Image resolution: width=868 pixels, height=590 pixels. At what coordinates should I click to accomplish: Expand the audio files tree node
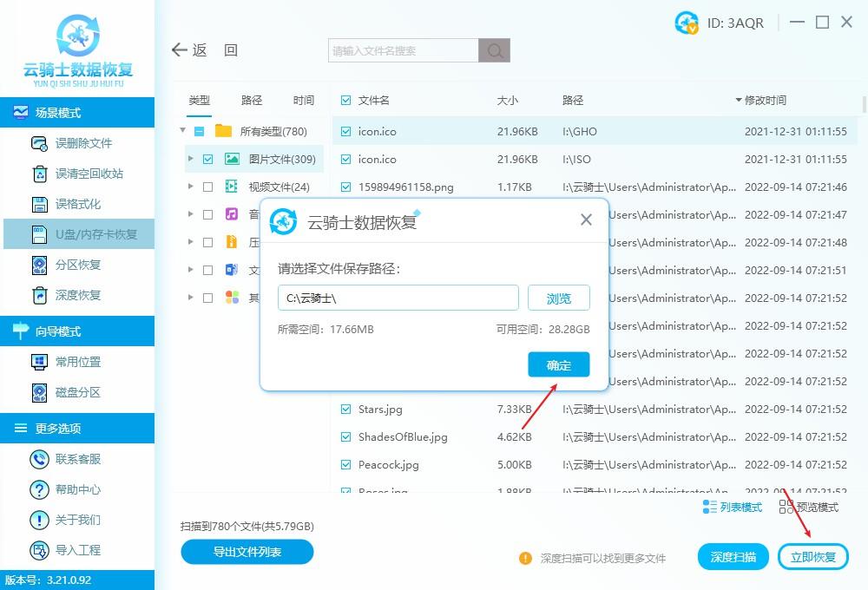[190, 213]
